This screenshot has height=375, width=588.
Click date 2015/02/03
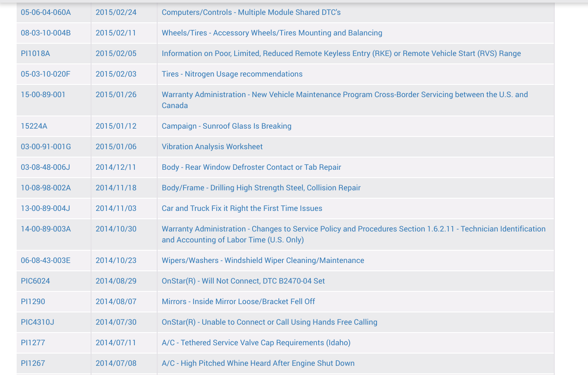tap(116, 74)
